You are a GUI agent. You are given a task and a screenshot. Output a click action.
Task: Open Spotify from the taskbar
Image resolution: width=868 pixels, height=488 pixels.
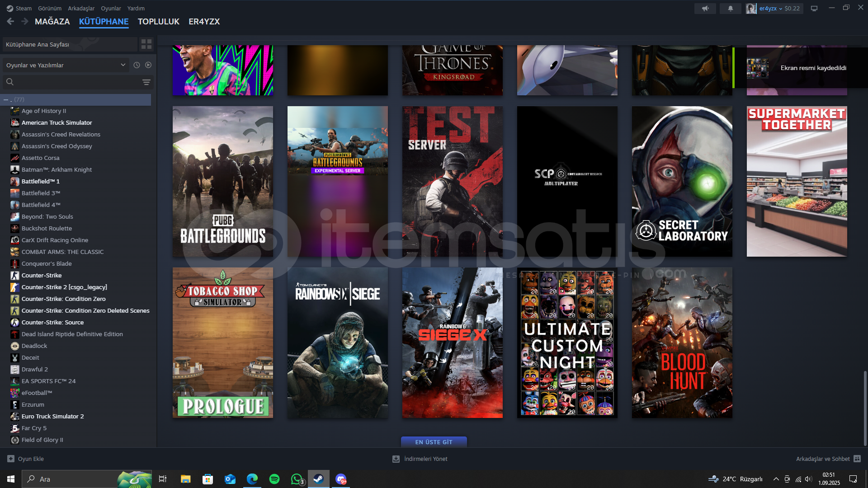click(x=274, y=479)
